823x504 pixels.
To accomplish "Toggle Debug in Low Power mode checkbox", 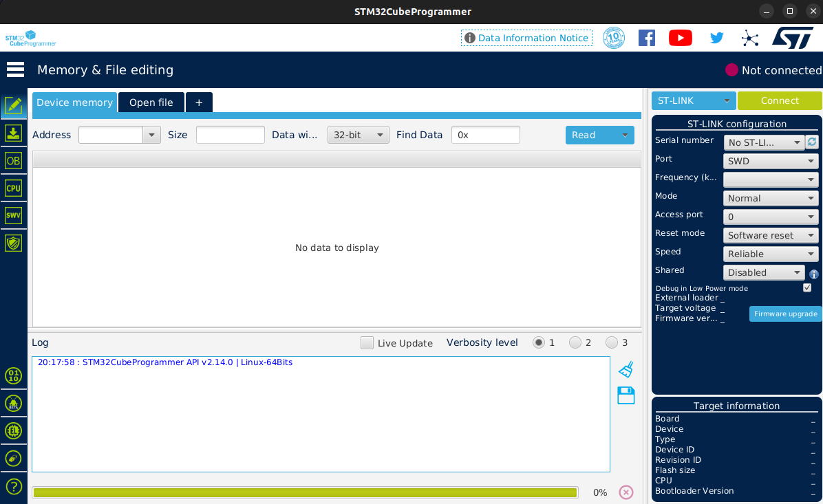I will coord(807,288).
